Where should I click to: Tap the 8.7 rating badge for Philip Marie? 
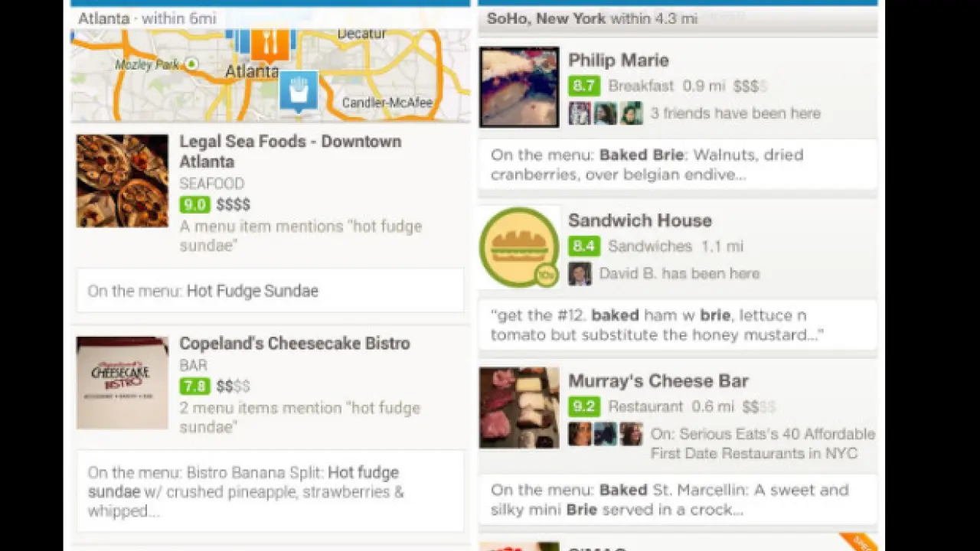[584, 86]
